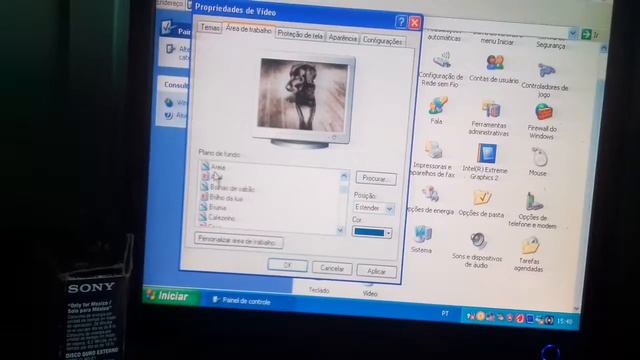Open the address bar dropdown arrow
Viewport: 640px width, 360px height.
click(x=572, y=33)
